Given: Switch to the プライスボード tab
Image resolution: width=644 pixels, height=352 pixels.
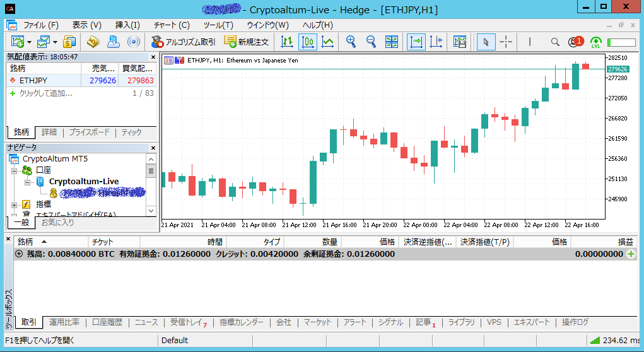Looking at the screenshot, I should point(89,132).
